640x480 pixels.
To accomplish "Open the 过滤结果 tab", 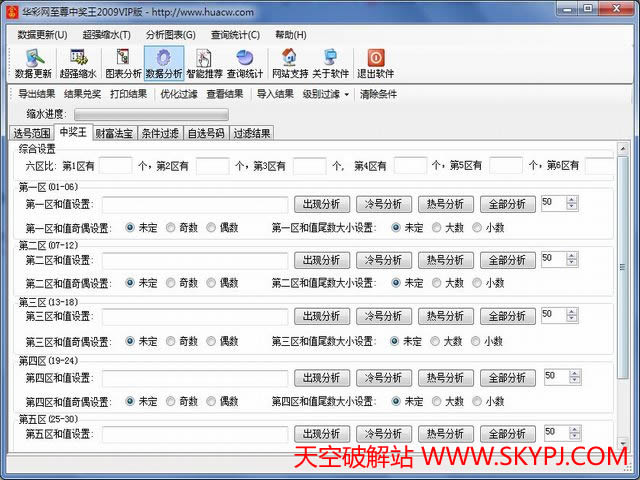I will (x=252, y=133).
